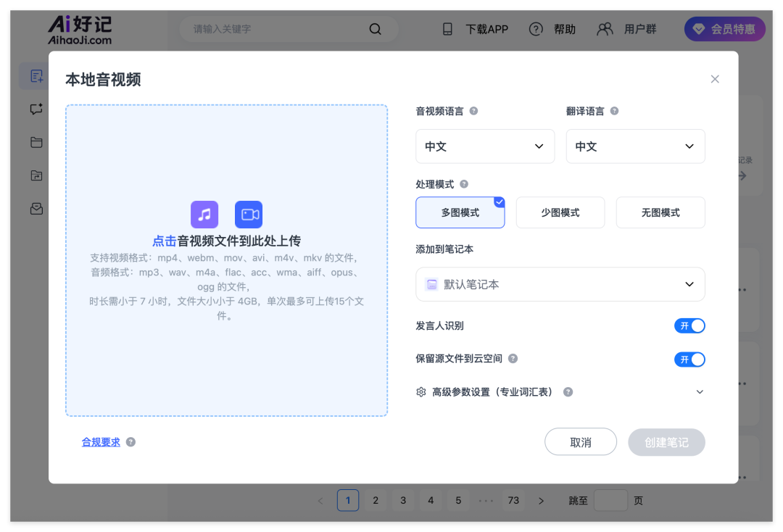Go to page 3

coord(403,500)
